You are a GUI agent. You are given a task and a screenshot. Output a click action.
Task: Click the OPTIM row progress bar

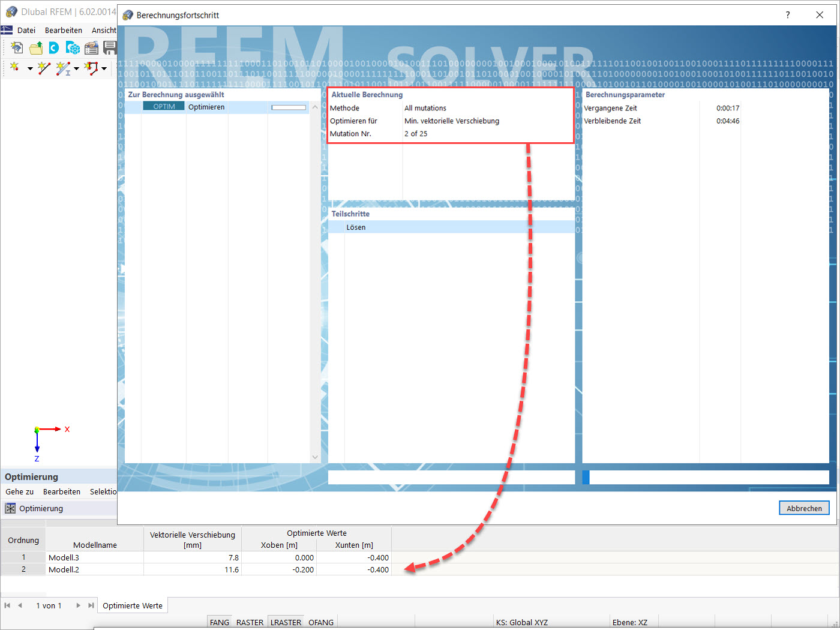pyautogui.click(x=289, y=107)
